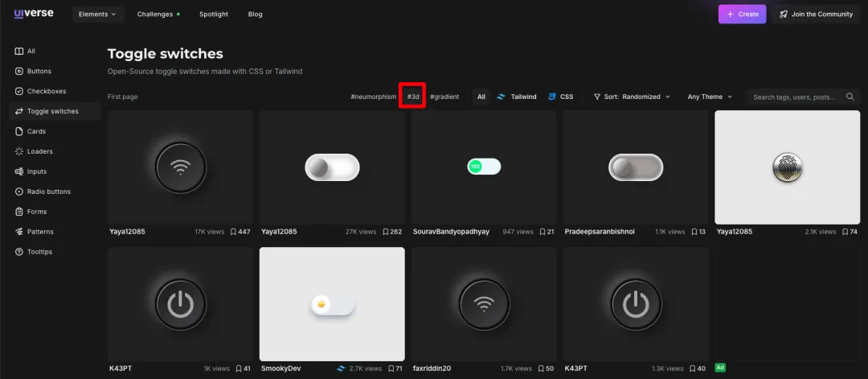The height and width of the screenshot is (379, 868).
Task: Open SmookyDev's profile link
Action: [x=280, y=369]
